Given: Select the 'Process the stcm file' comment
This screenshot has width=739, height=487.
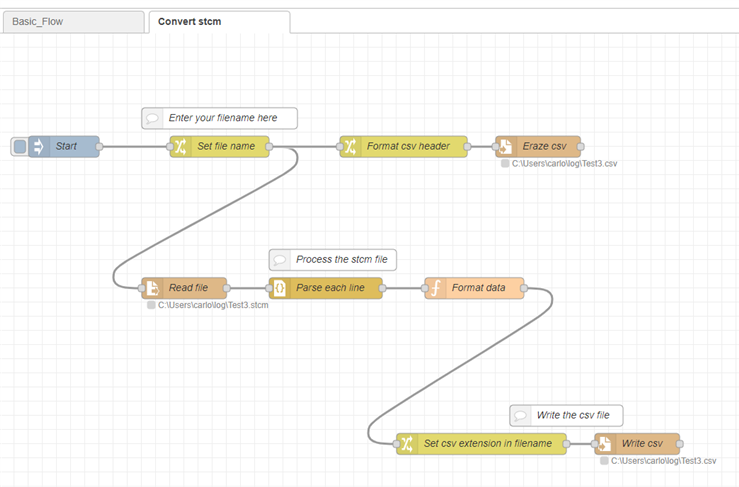Looking at the screenshot, I should [333, 260].
